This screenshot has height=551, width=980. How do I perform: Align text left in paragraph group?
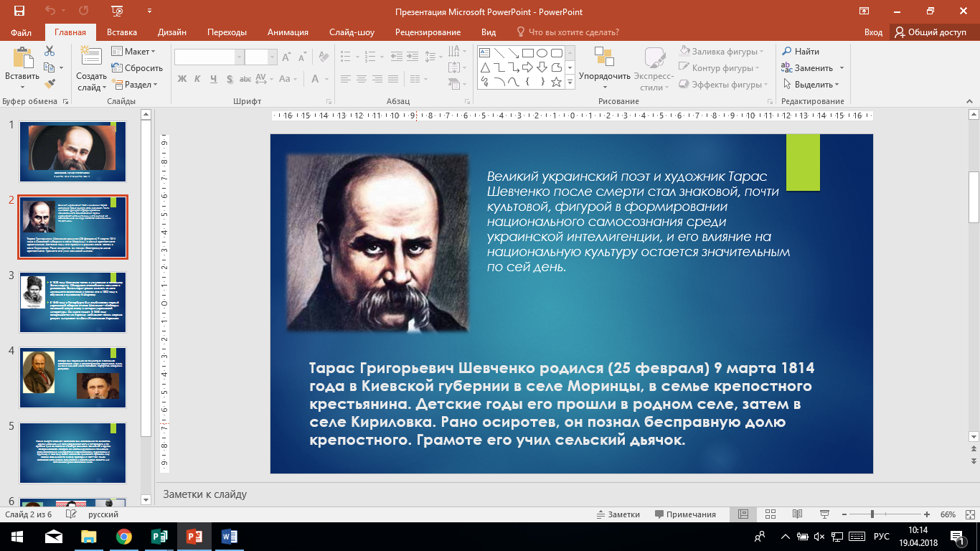click(x=347, y=79)
